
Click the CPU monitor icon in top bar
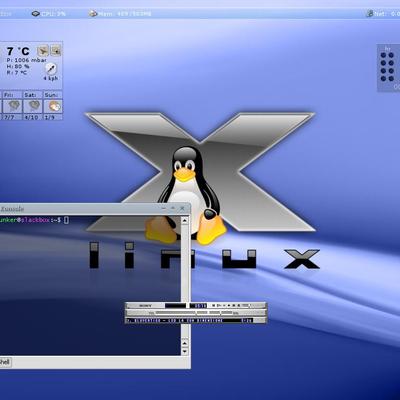36,14
